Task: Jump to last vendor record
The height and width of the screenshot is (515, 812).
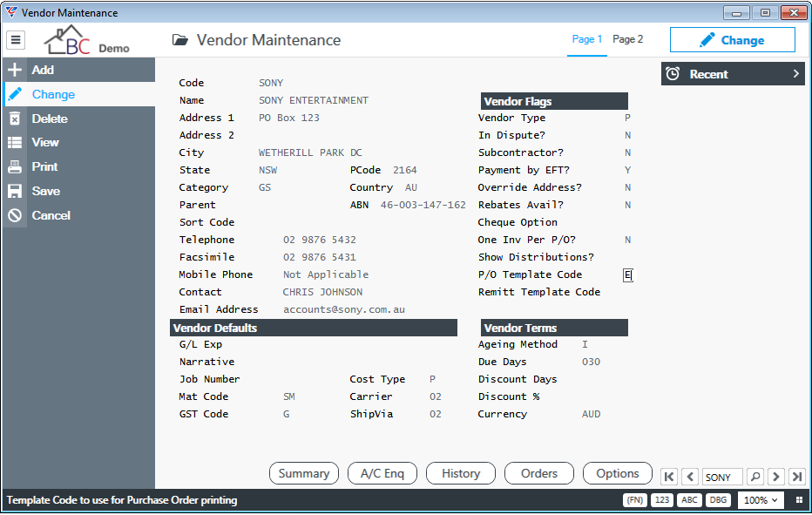Action: (x=797, y=477)
